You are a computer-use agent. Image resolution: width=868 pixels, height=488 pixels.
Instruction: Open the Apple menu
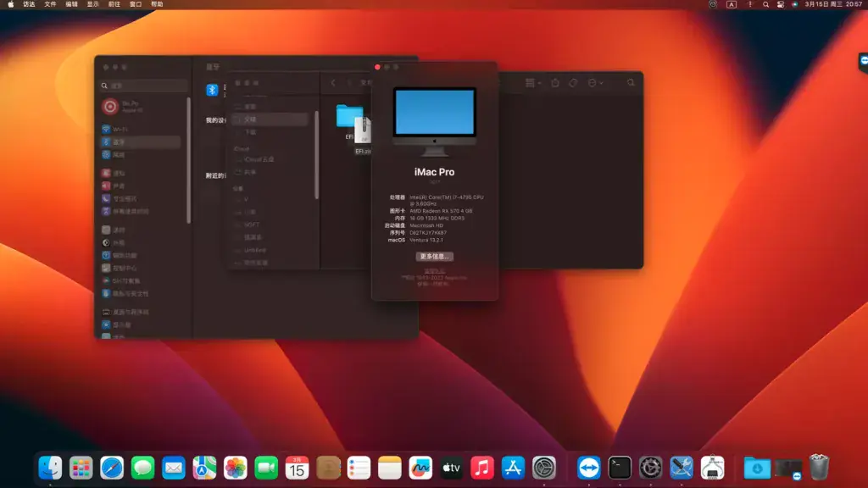tap(10, 4)
